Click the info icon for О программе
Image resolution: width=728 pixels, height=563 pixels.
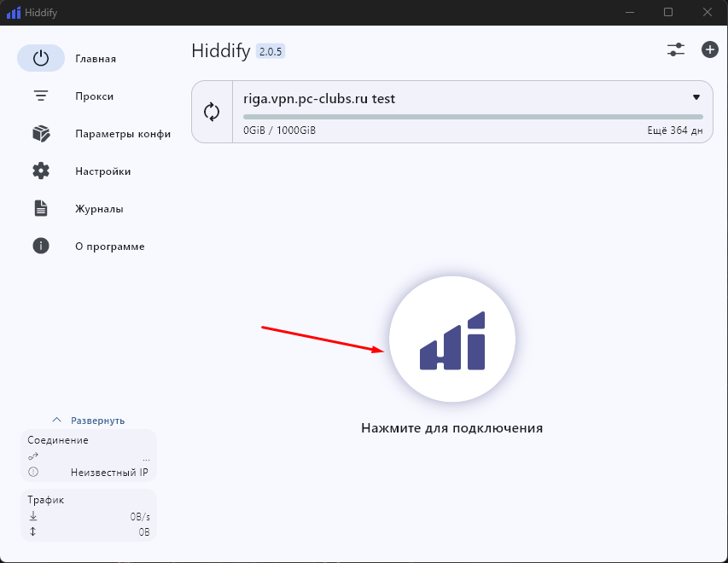coord(41,247)
